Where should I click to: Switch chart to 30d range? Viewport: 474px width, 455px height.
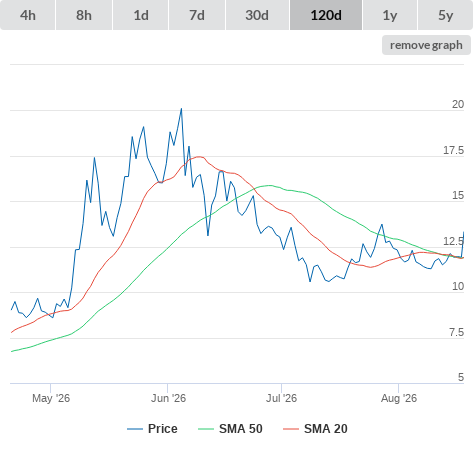point(257,15)
